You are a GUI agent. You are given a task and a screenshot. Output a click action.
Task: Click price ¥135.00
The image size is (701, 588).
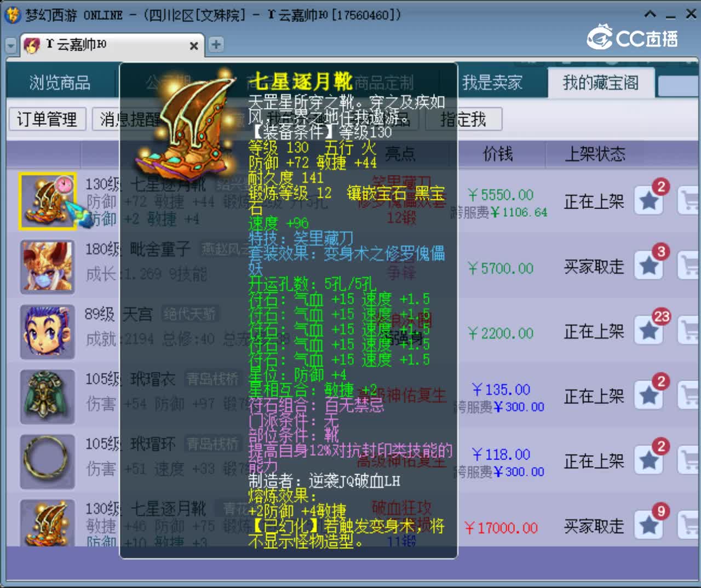(501, 390)
